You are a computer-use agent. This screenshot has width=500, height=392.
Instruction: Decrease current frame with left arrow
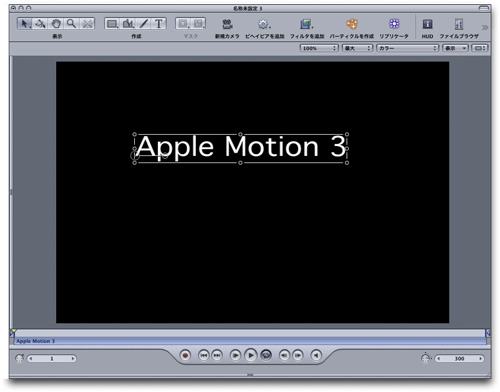pos(31,359)
